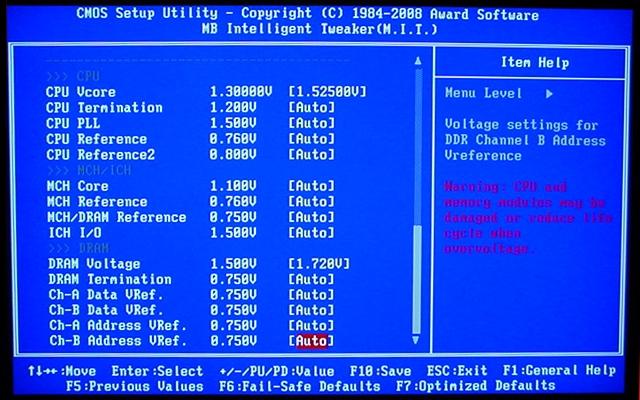
Task: Open DRAM Termination [Auto] value
Action: (x=311, y=279)
